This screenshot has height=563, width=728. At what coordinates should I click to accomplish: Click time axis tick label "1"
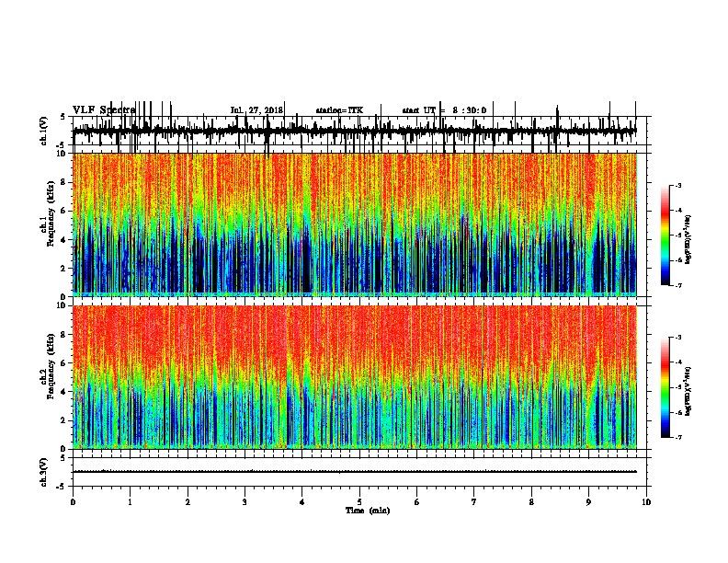pos(131,502)
